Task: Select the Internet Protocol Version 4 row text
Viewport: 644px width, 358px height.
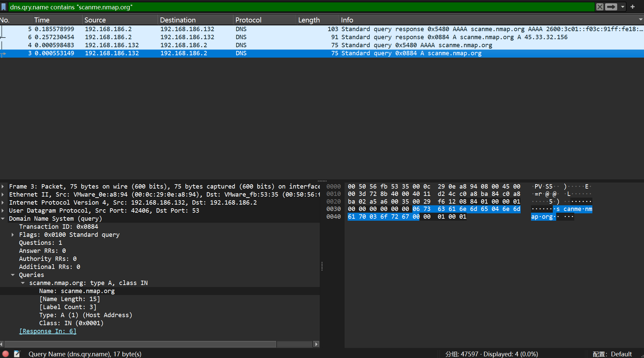Action: click(133, 203)
